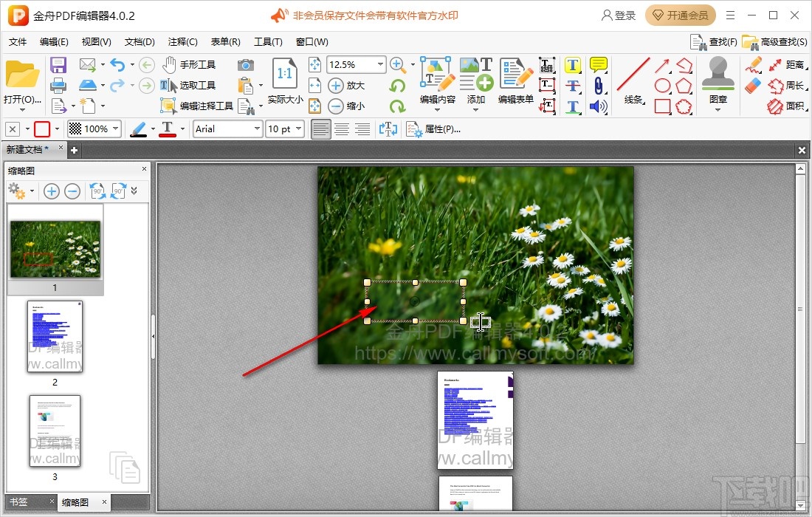The image size is (812, 517).
Task: Click the sound annotation speaker icon
Action: coord(599,106)
